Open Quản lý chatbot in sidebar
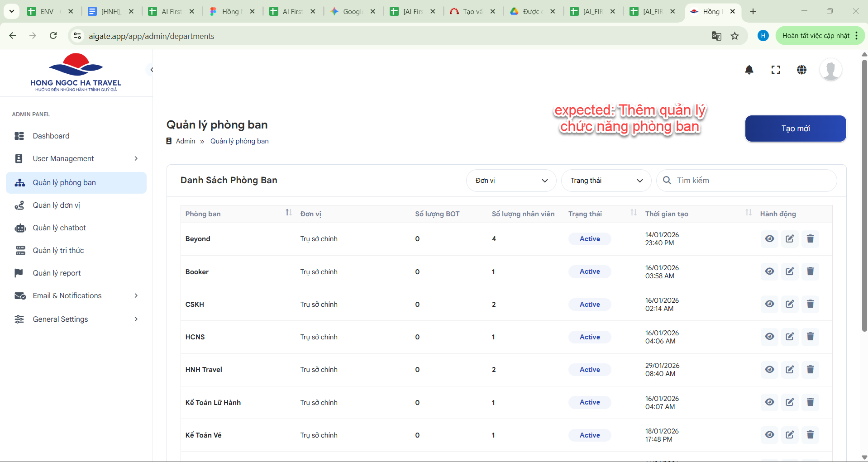The width and height of the screenshot is (868, 462). [x=59, y=228]
